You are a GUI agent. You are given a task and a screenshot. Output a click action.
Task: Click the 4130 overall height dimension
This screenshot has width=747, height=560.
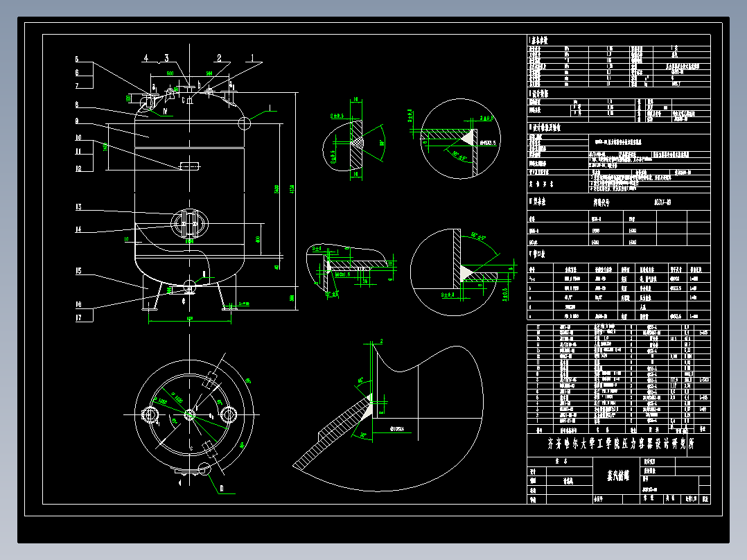(x=292, y=189)
